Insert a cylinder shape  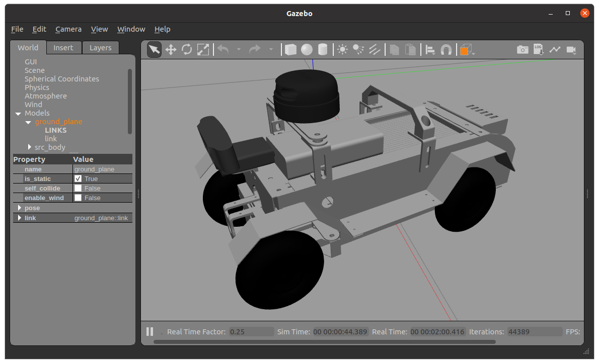323,49
